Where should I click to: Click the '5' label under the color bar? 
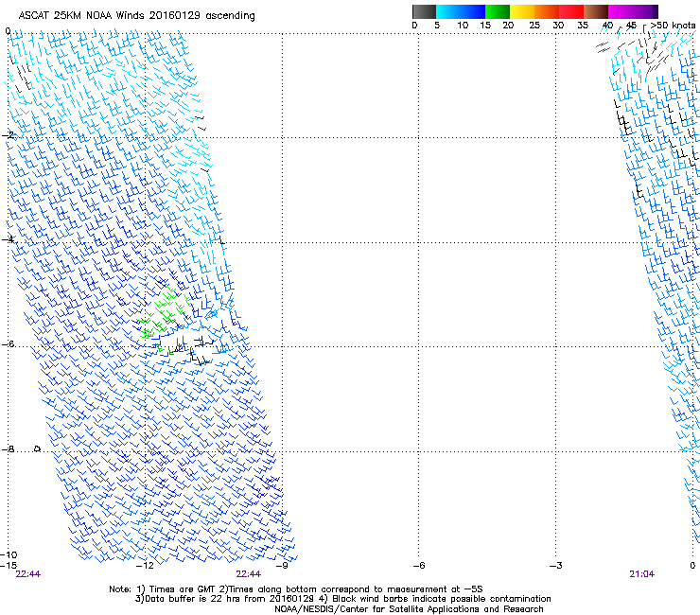(437, 26)
